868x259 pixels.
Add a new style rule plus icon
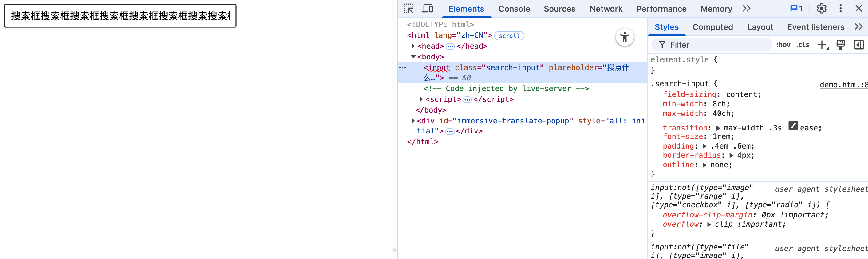tap(823, 45)
